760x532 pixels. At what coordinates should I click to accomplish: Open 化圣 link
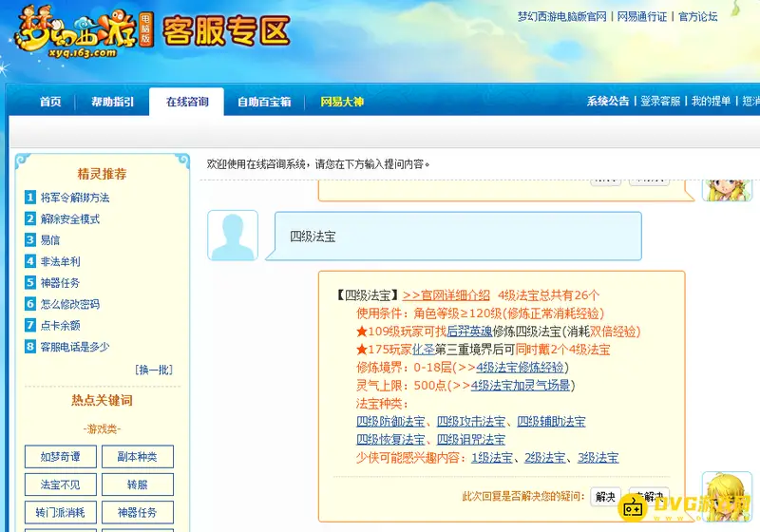pyautogui.click(x=423, y=350)
